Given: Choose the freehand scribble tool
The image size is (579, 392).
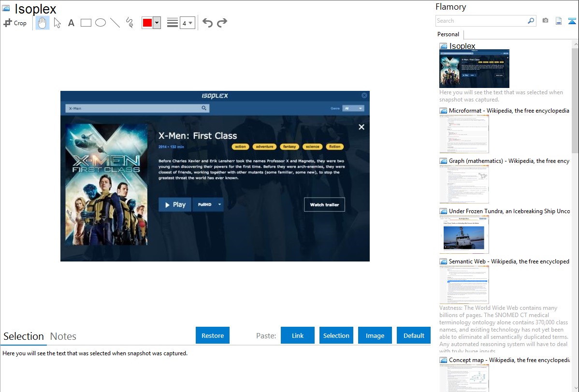Looking at the screenshot, I should click(130, 23).
